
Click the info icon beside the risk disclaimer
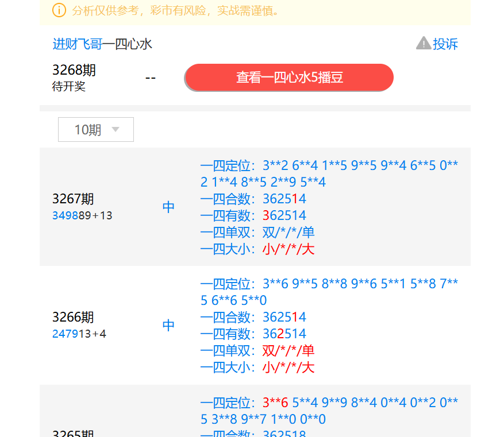59,10
